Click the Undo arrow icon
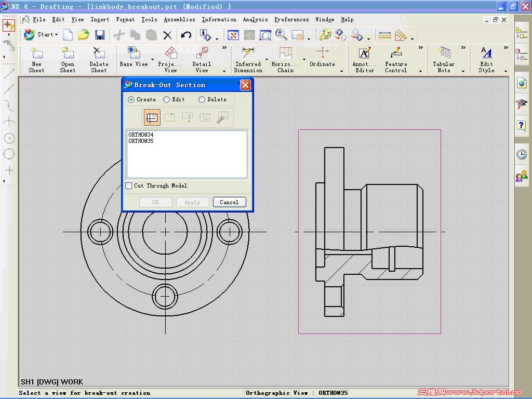 point(186,35)
